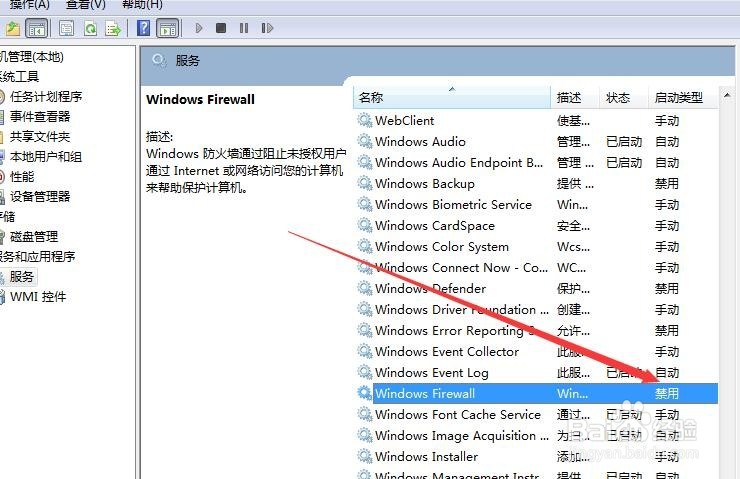This screenshot has width=740, height=479.
Task: Select 共享文件夹 in the tree
Action: click(40, 137)
